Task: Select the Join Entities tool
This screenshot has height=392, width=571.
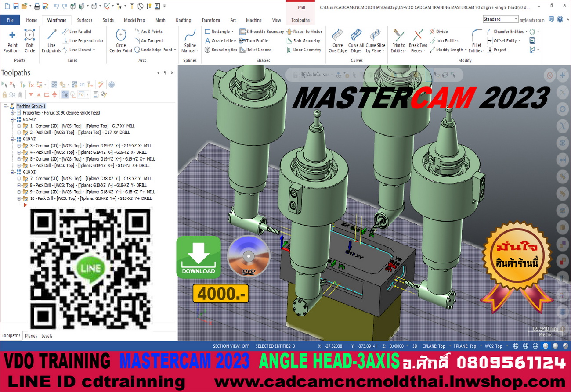Action: (x=445, y=40)
